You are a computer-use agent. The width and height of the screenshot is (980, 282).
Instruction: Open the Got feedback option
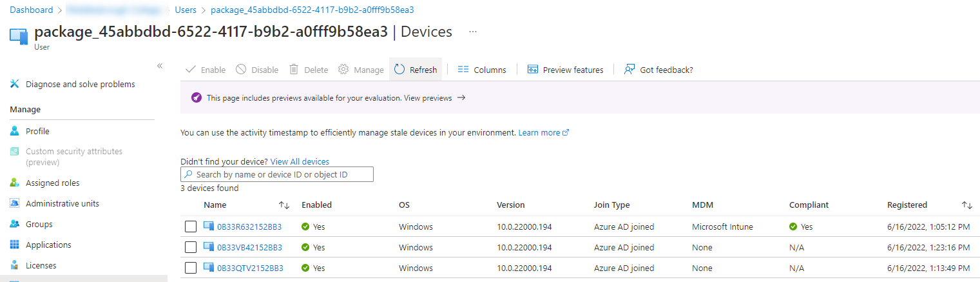tap(658, 70)
